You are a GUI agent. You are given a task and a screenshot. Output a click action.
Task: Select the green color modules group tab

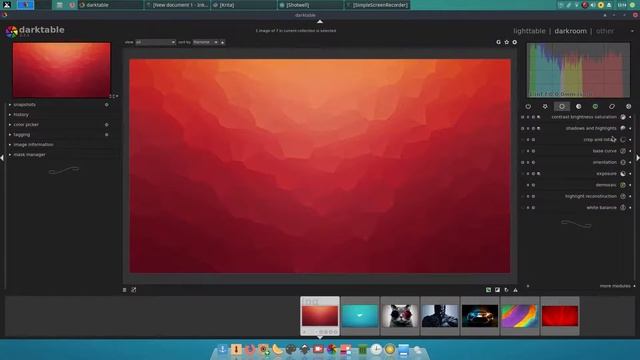595,107
